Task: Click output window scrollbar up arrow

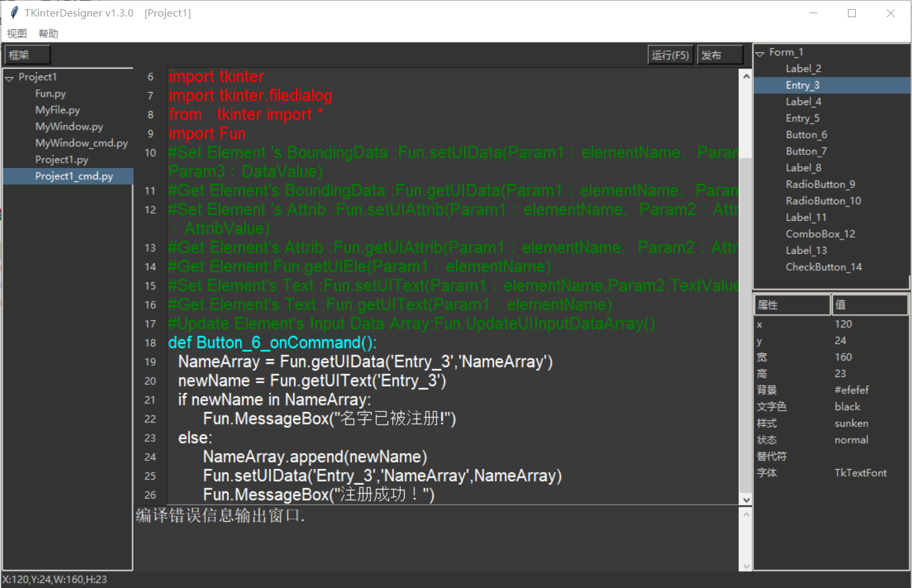Action: [746, 513]
